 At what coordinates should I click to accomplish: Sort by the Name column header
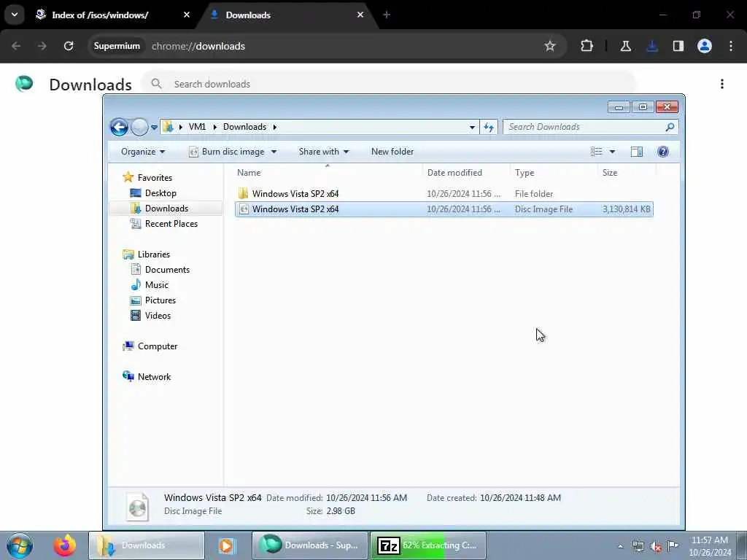tap(328, 172)
